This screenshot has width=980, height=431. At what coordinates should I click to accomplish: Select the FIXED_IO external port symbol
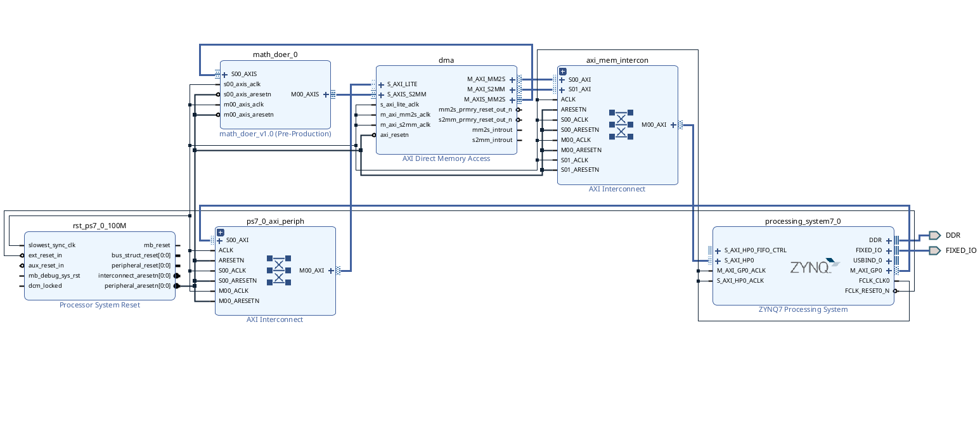pos(934,250)
